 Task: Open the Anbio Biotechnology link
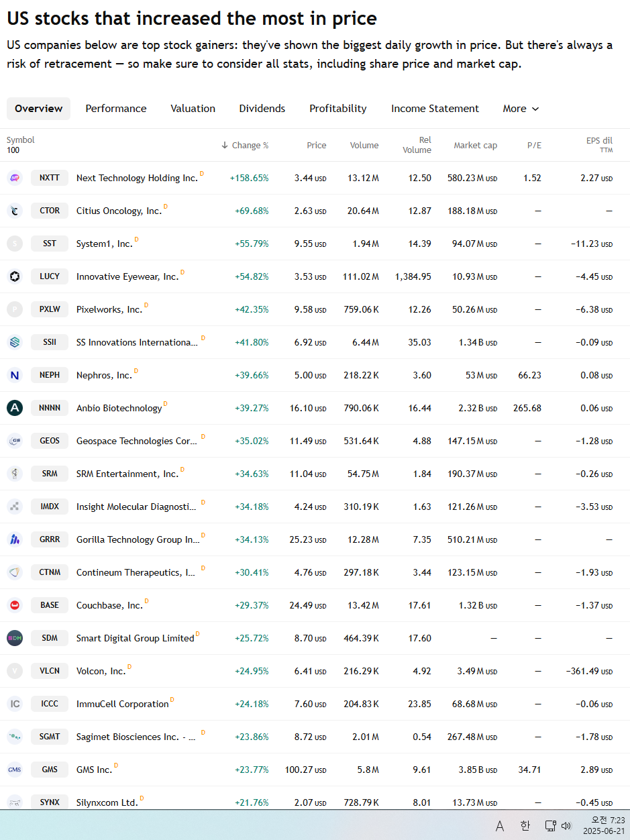[119, 408]
